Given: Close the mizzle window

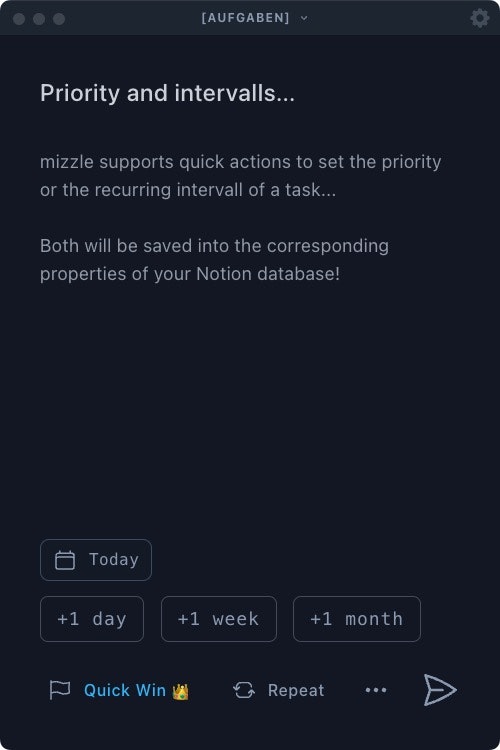Looking at the screenshot, I should (19, 19).
